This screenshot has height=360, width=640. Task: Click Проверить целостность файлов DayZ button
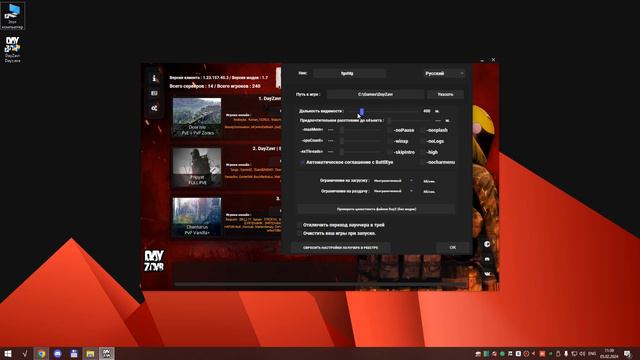[376, 209]
